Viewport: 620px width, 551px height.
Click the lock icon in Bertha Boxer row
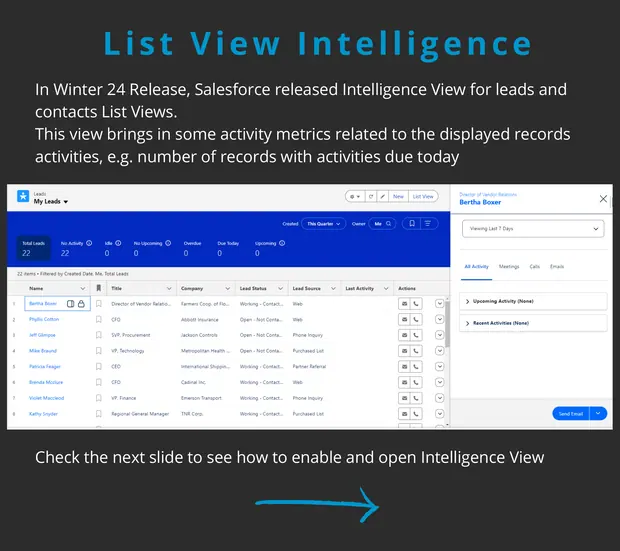(x=81, y=304)
